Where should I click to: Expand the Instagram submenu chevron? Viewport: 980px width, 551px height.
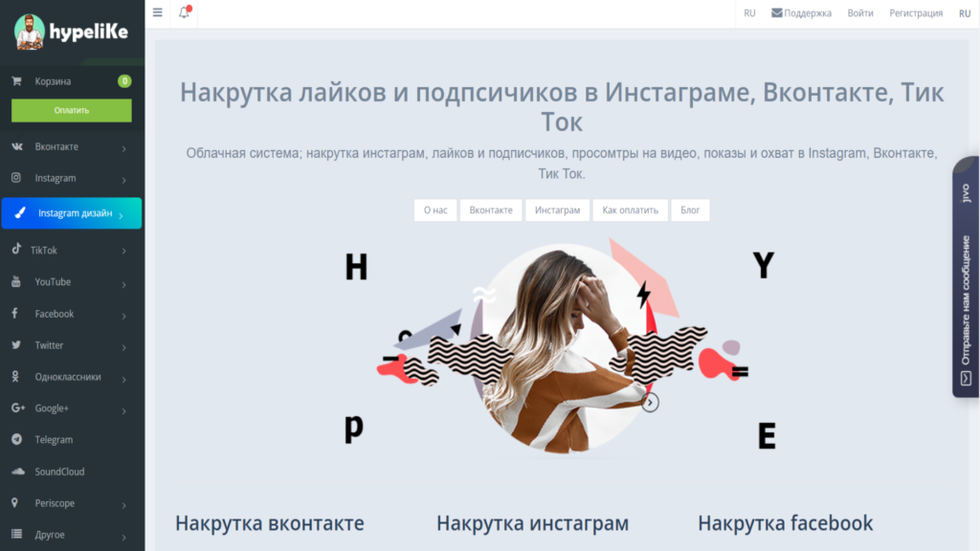(x=124, y=180)
